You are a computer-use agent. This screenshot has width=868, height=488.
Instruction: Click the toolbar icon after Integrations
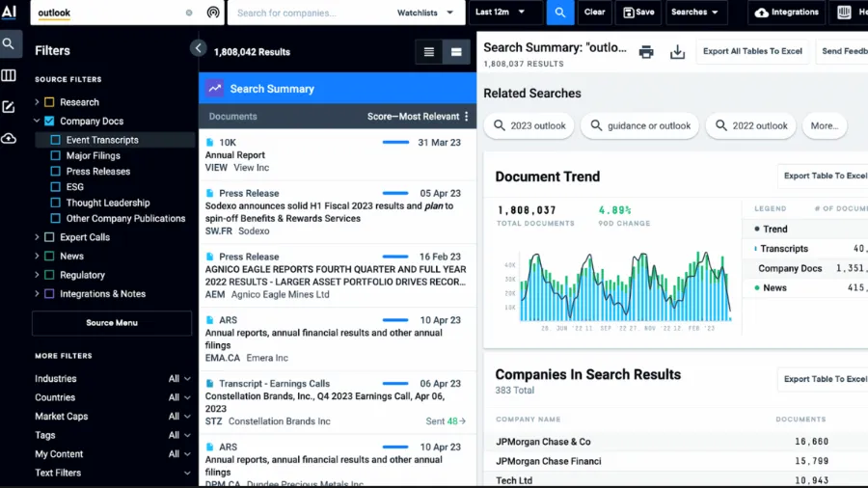point(844,13)
